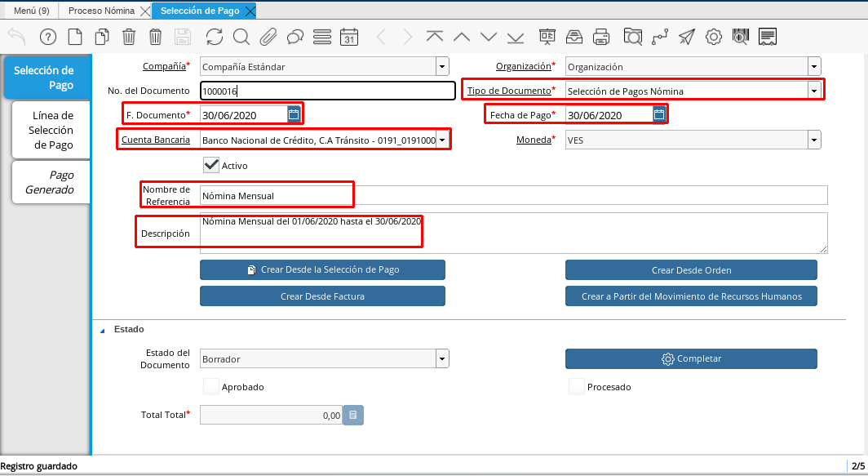This screenshot has width=868, height=476.
Task: Open the Fecha de Pago calendar picker
Action: [659, 114]
